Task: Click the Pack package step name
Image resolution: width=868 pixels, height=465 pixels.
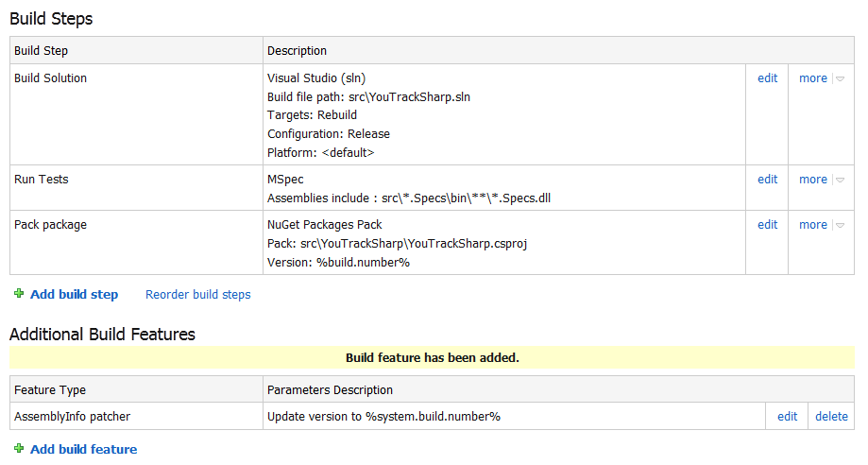Action: coord(51,225)
